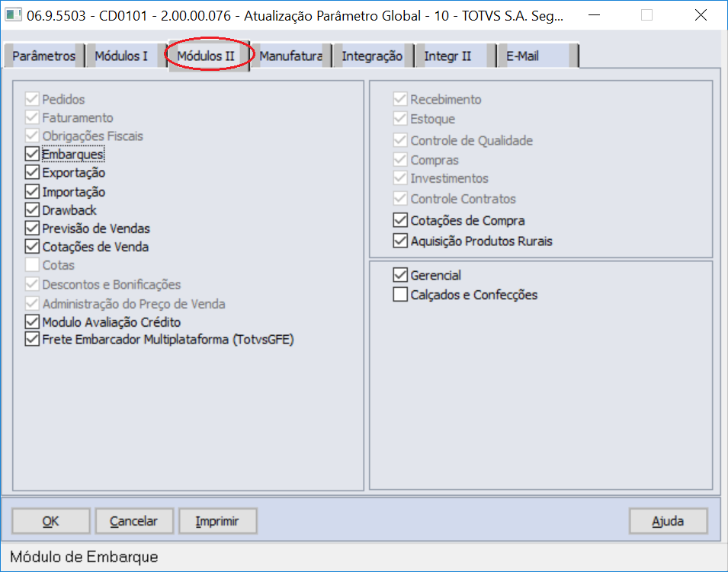Uncheck Cotações de Venda

[32, 247]
